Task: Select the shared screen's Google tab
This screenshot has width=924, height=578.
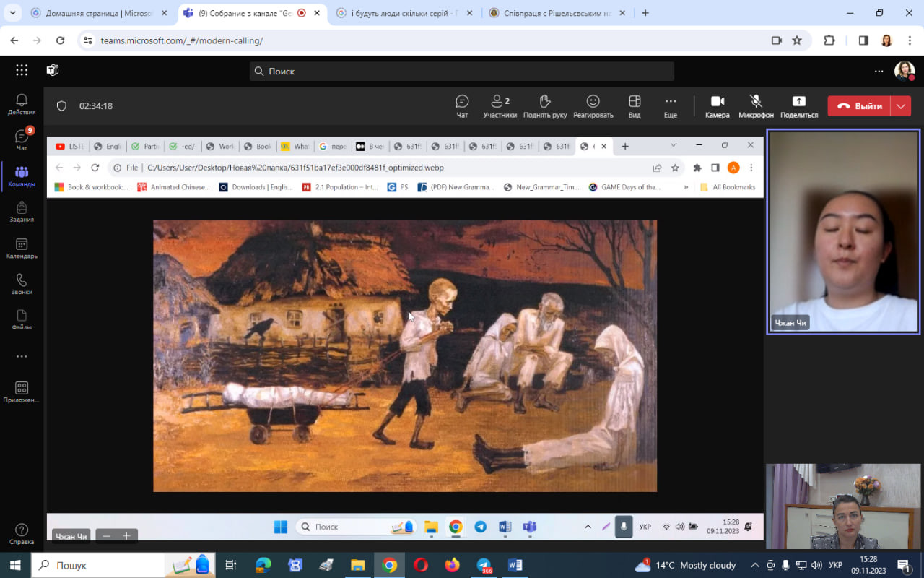Action: [x=333, y=146]
